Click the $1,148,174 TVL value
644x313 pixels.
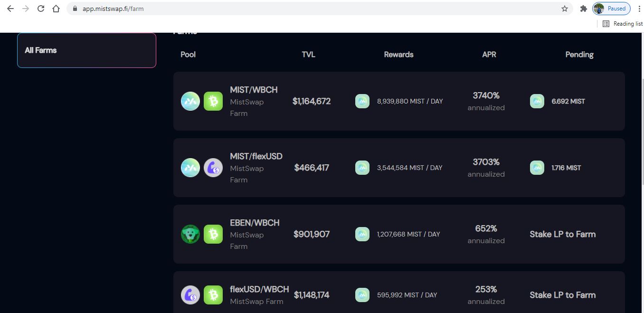click(x=312, y=295)
